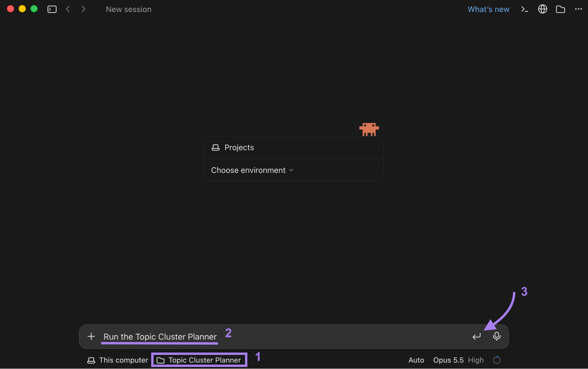Click the orange pixel mascot icon

pos(369,129)
